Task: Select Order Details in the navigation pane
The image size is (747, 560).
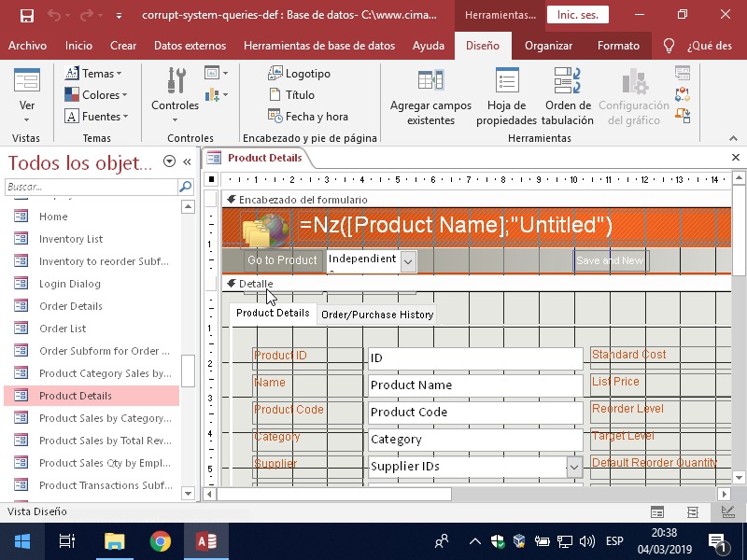Action: pos(70,306)
